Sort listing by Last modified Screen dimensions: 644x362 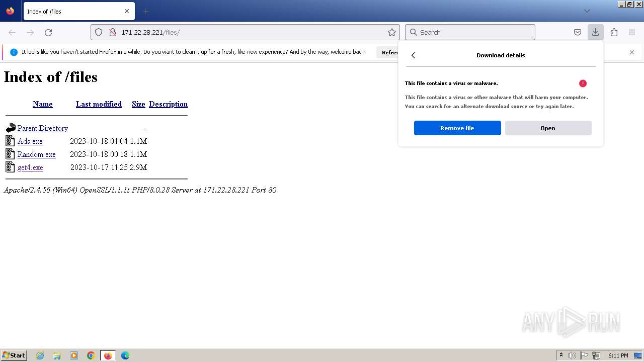(x=99, y=104)
